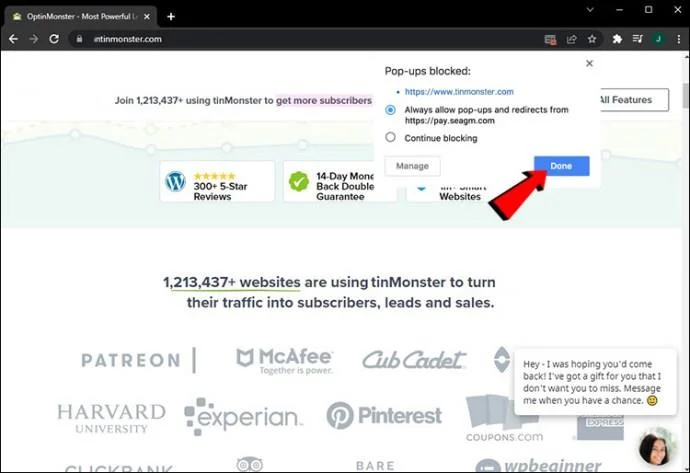The width and height of the screenshot is (690, 473).
Task: Open a new tab with plus button
Action: [x=171, y=17]
